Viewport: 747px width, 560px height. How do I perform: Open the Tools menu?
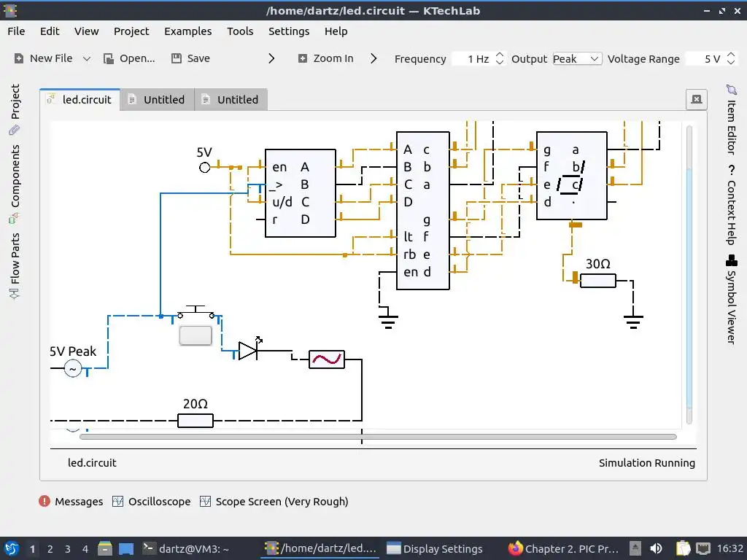point(240,31)
